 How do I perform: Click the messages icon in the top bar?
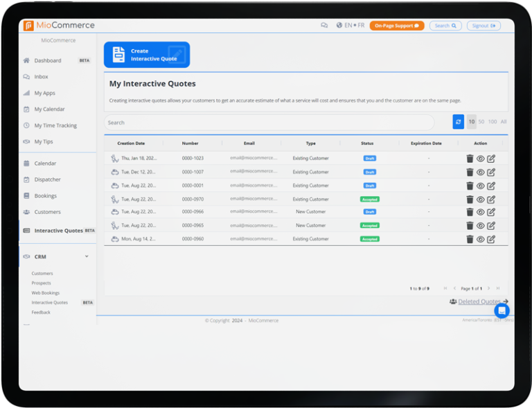(324, 26)
